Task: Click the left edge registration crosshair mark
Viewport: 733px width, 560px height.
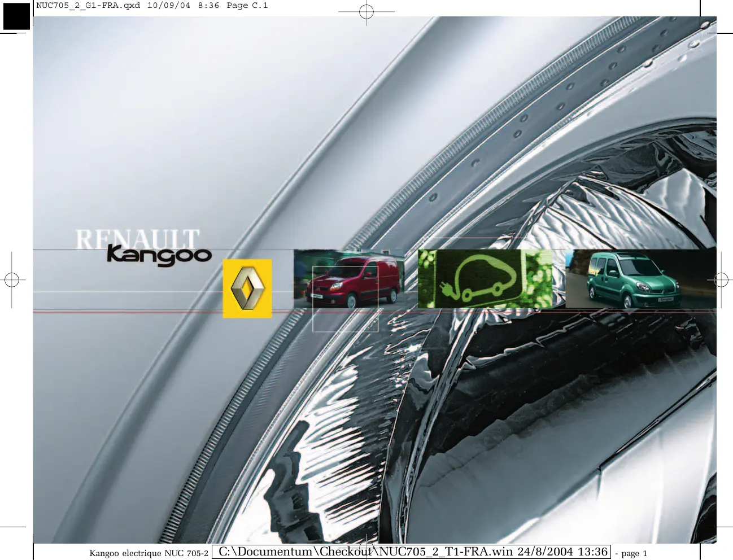Action: 12,279
